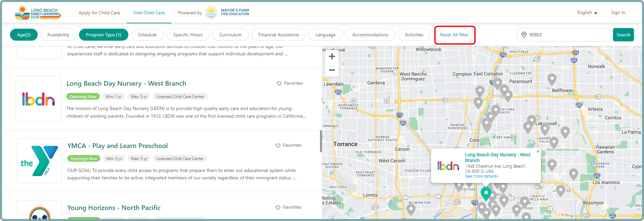Screen dimensions: 644x221
Task: Open Young Horizons - North Pacific listing title
Action: 114,208
